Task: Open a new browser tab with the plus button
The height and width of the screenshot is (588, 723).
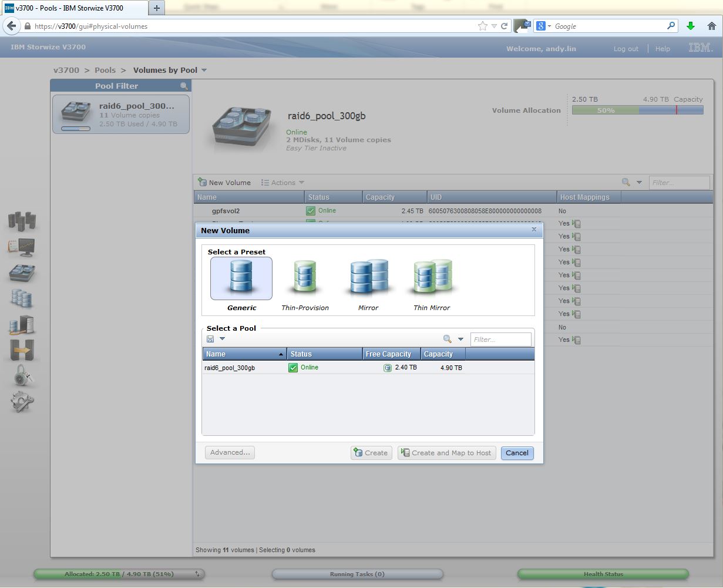Action: 157,8
